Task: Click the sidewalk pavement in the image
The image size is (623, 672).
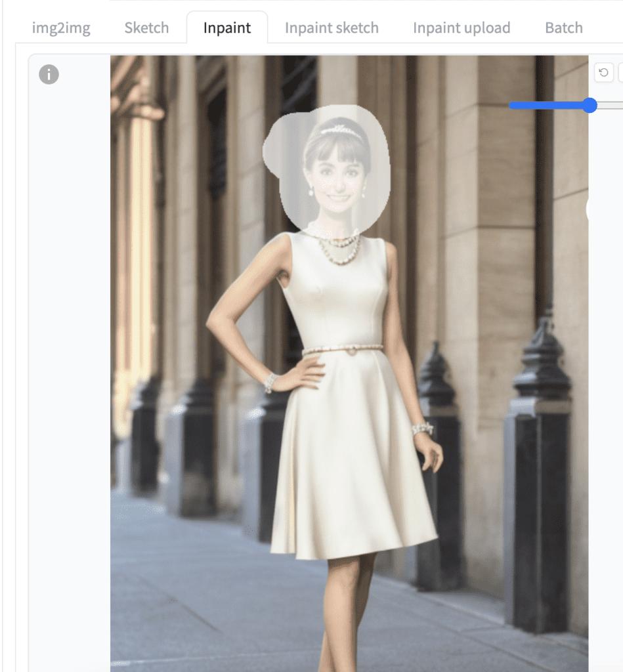Action: coord(197,591)
